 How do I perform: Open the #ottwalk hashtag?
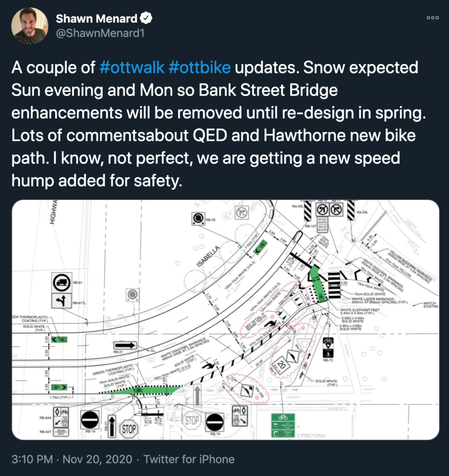pos(132,68)
